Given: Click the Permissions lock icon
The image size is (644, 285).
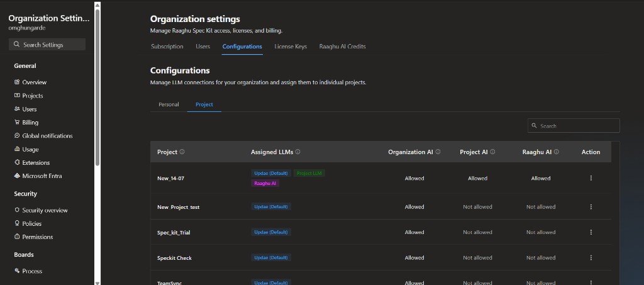Looking at the screenshot, I should coord(17,237).
